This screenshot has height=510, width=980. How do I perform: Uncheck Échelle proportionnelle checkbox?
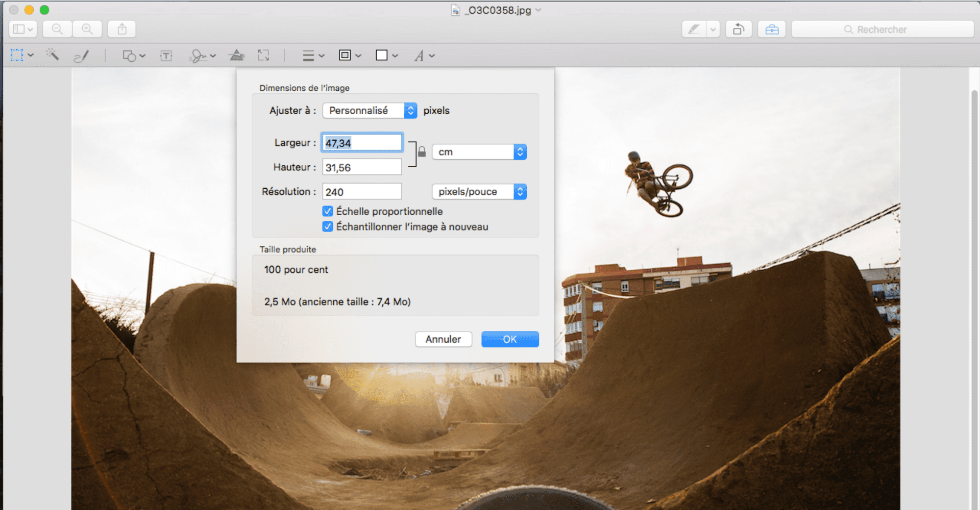pyautogui.click(x=328, y=211)
